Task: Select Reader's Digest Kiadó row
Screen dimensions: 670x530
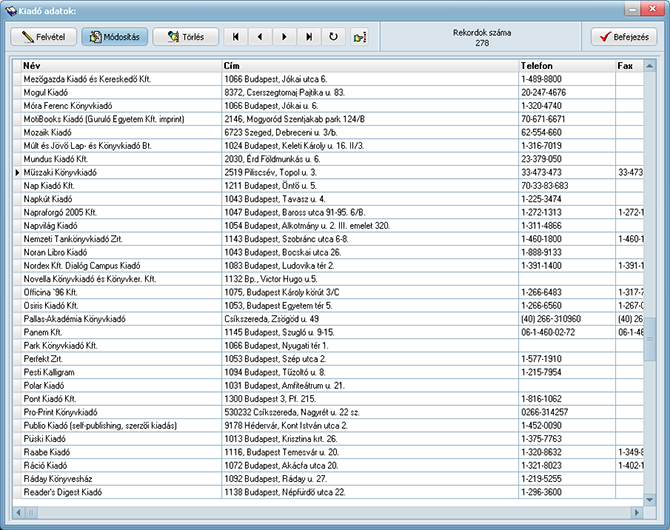Action: click(328, 492)
